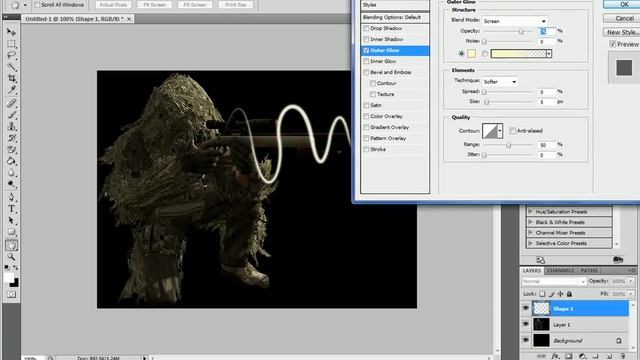Select the Type tool
Image resolution: width=640 pixels, height=360 pixels.
point(11,209)
